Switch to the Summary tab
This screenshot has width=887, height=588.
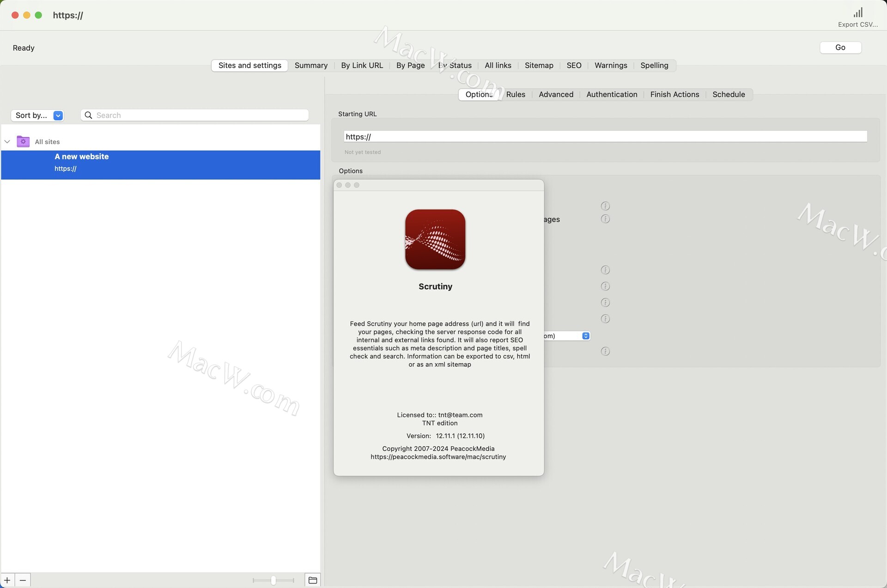[x=311, y=66]
